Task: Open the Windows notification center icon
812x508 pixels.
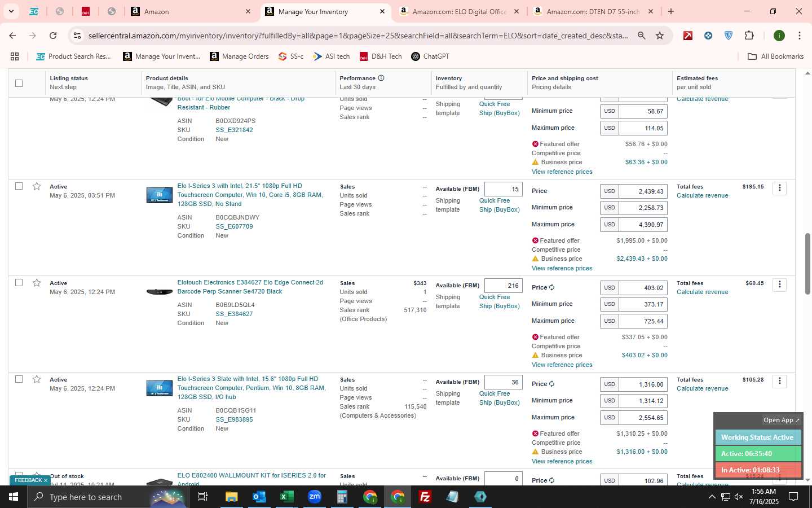Action: (x=793, y=497)
